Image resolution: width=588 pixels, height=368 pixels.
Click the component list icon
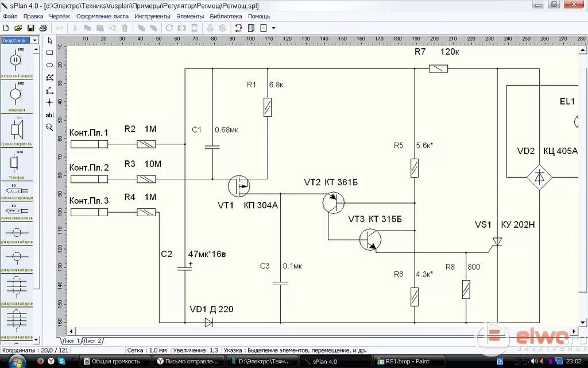[252, 28]
